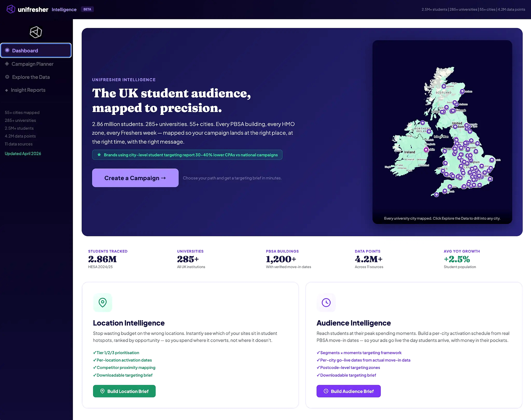Click 'Updated April 2026' text

click(x=23, y=153)
